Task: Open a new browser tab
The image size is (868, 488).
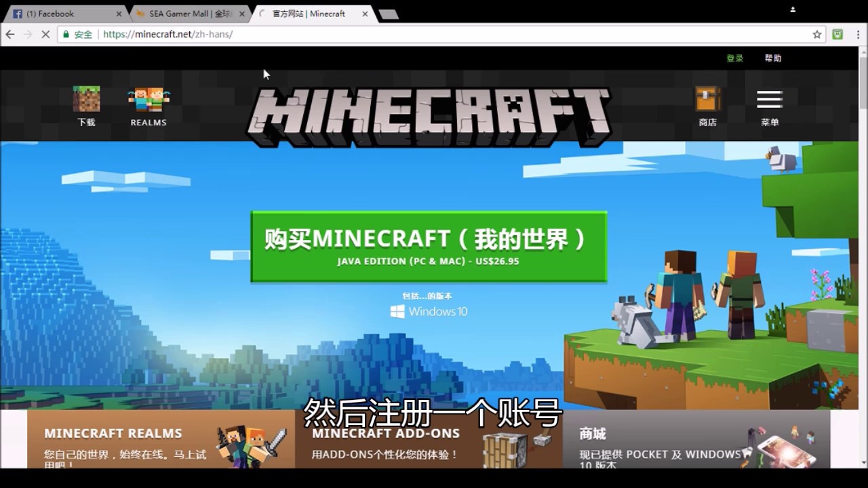Action: (x=388, y=14)
